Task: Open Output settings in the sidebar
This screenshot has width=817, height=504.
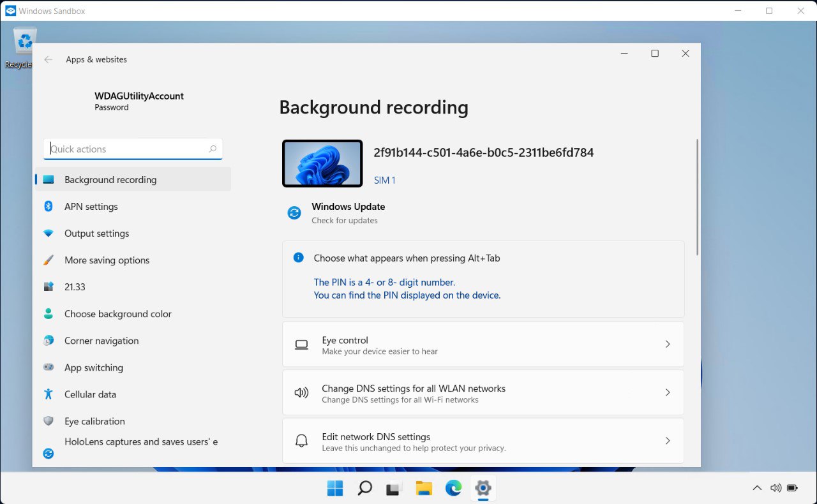Action: click(133, 233)
